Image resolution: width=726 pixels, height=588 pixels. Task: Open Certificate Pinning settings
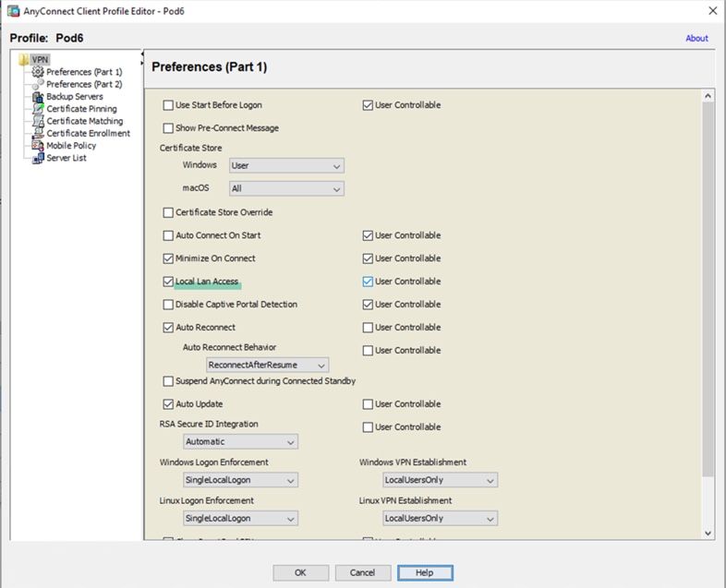[81, 109]
